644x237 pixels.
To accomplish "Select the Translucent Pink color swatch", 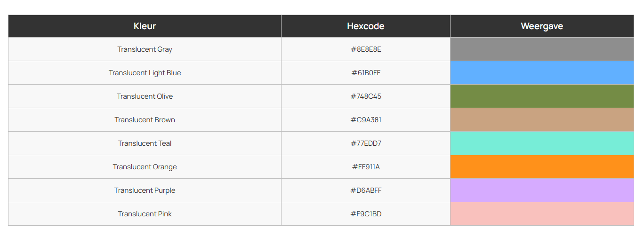I will [x=542, y=214].
